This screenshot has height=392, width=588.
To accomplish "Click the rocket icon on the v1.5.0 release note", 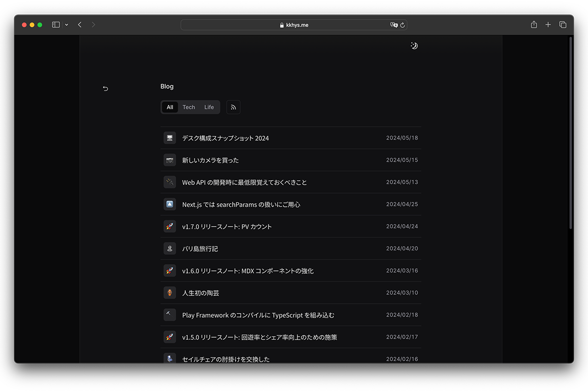I will [x=170, y=337].
